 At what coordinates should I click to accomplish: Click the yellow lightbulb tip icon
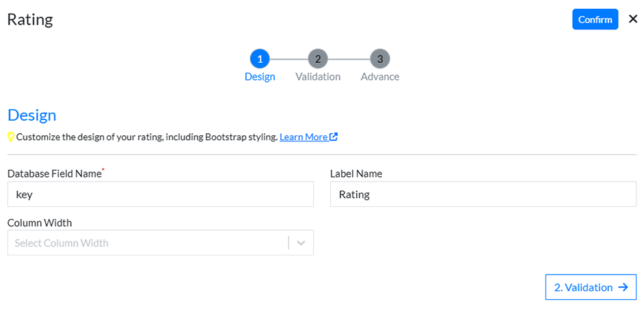tap(11, 137)
